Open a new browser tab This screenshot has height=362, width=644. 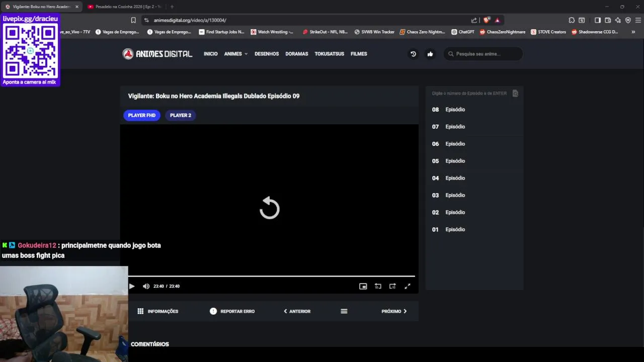coord(172,7)
